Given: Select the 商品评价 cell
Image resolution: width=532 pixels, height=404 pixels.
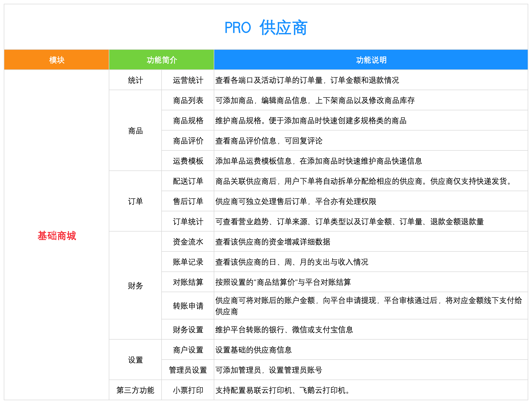Looking at the screenshot, I should [x=188, y=141].
